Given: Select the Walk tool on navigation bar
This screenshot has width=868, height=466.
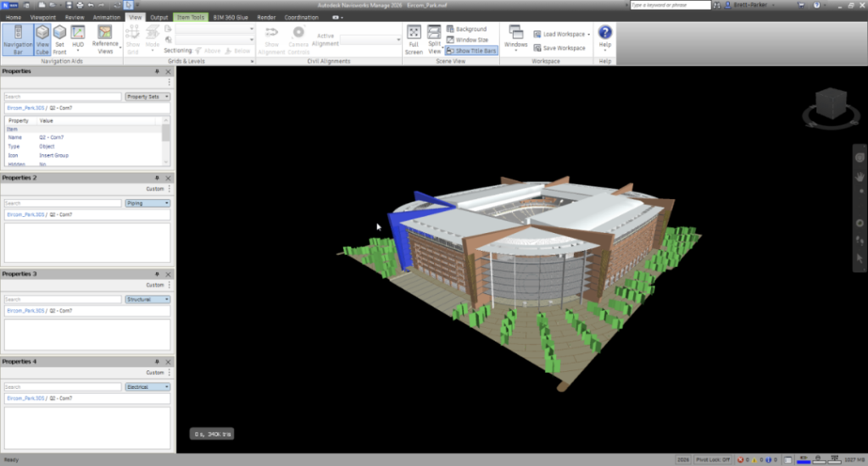Looking at the screenshot, I should tap(860, 240).
